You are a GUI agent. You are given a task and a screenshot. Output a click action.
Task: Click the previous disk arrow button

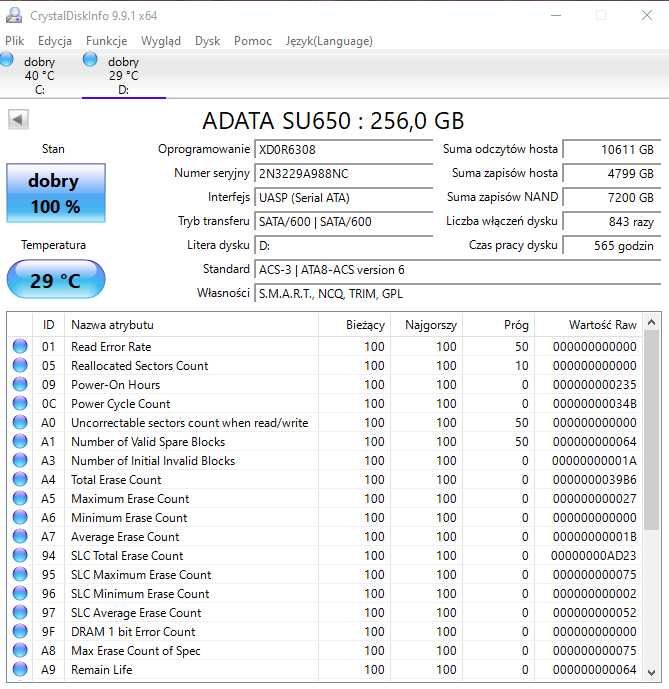coord(18,120)
